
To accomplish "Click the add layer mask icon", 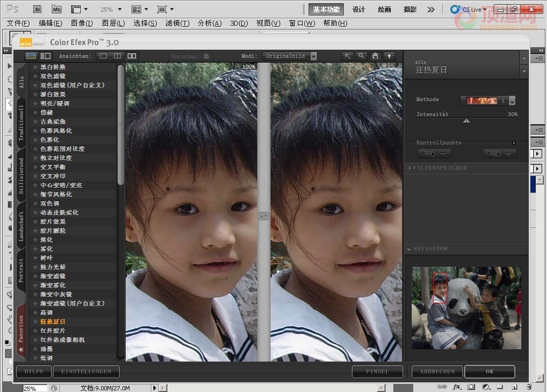I will (x=471, y=387).
